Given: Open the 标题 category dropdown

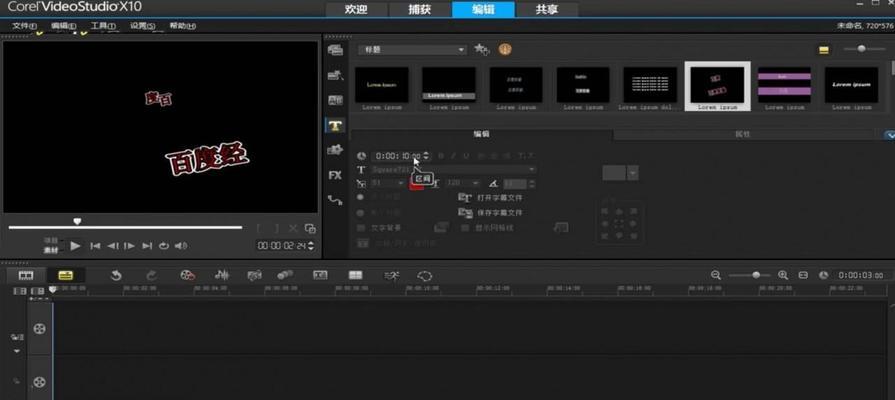Looking at the screenshot, I should click(x=413, y=50).
